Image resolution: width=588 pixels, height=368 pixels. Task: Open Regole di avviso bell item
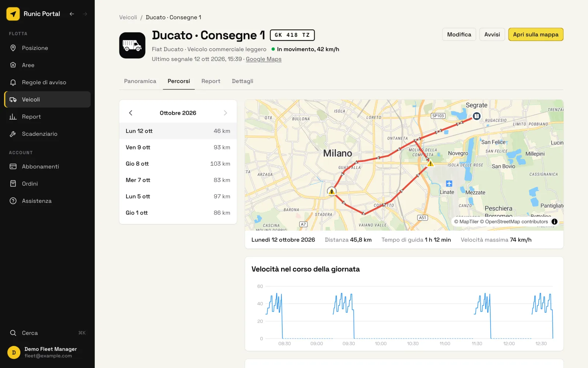[47, 82]
